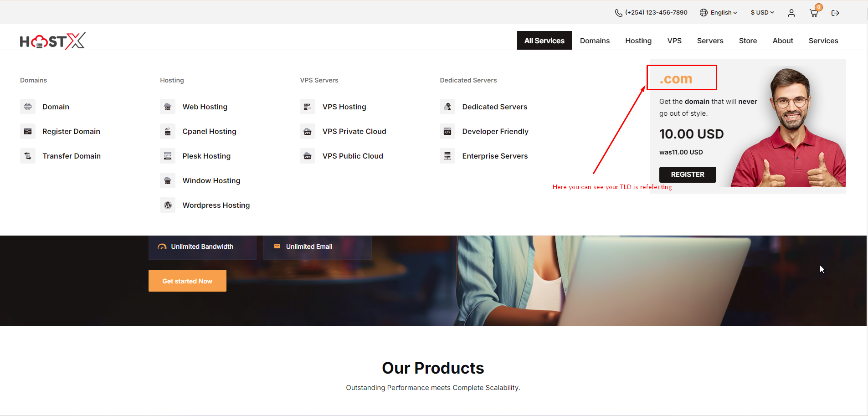Click the Developer Friendly code icon
This screenshot has width=868, height=416.
[447, 132]
